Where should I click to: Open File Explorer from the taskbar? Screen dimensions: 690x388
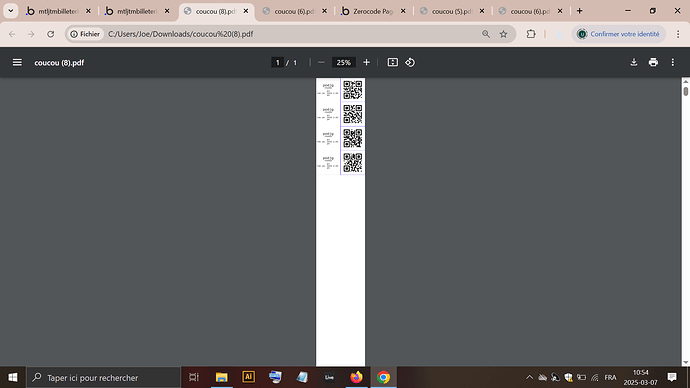pyautogui.click(x=221, y=377)
